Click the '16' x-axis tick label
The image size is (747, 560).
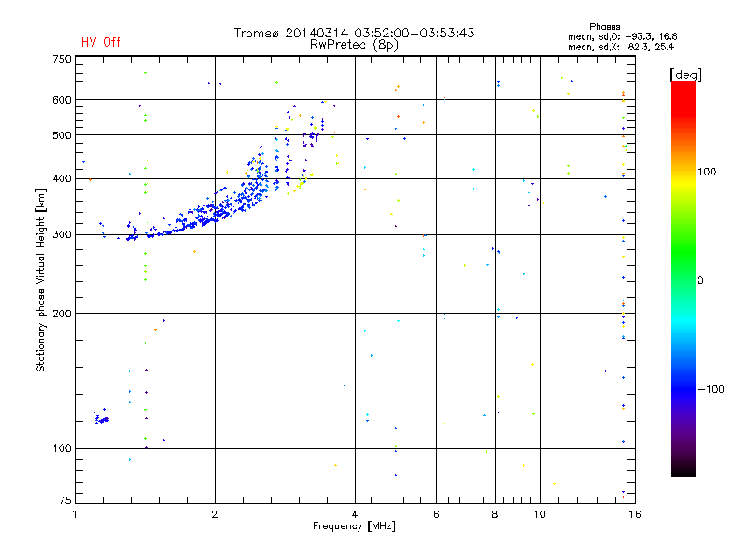[x=635, y=514]
